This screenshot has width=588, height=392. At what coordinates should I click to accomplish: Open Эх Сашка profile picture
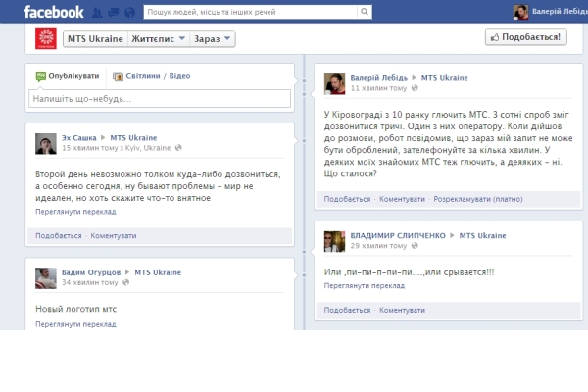pos(46,144)
